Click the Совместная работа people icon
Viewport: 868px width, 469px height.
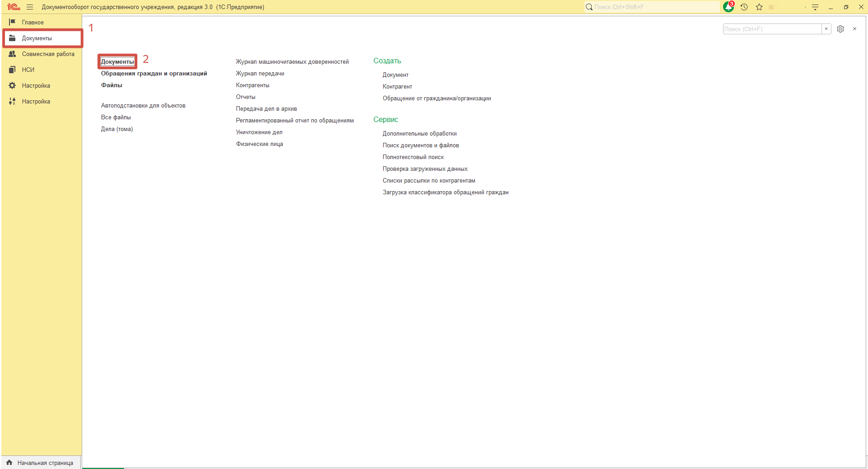pos(13,54)
